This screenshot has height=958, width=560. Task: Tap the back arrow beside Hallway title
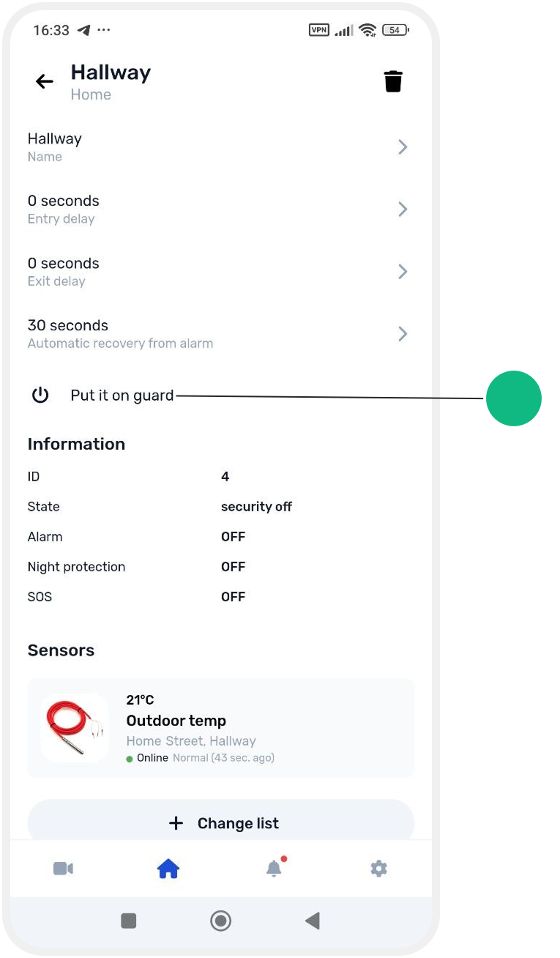[x=45, y=81]
